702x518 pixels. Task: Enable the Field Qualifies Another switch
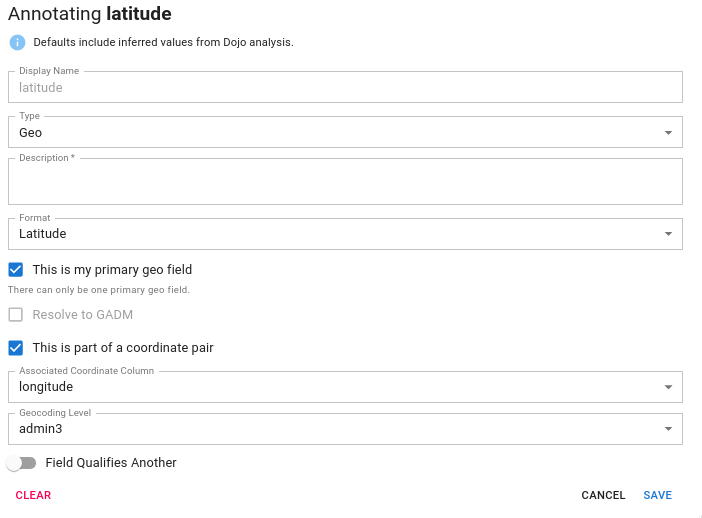tap(21, 463)
